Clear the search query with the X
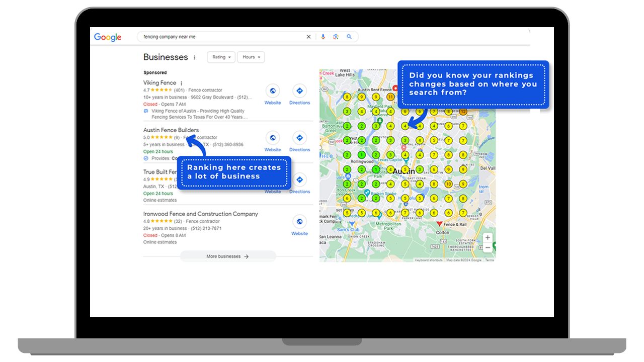644x362 pixels. [x=309, y=37]
